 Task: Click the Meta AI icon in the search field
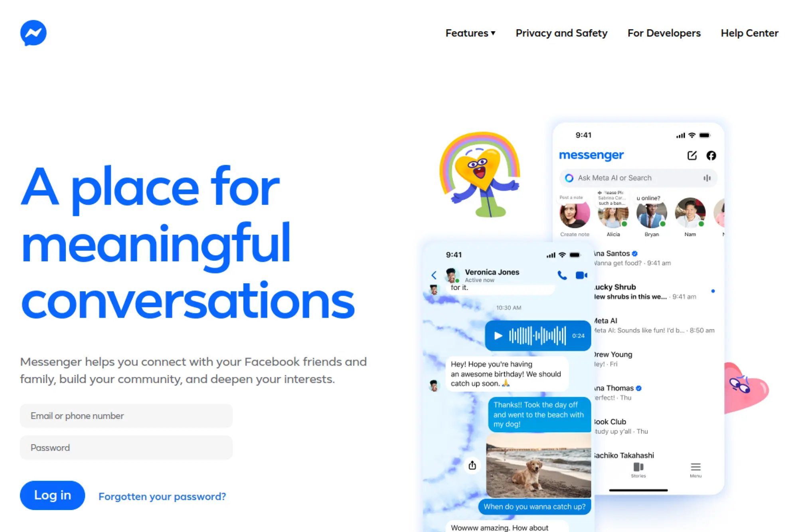point(569,178)
